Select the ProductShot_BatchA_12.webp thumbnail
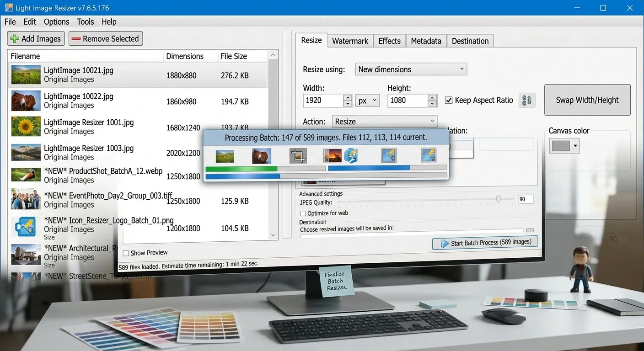Viewport: 644px width, 351px height. 26,175
